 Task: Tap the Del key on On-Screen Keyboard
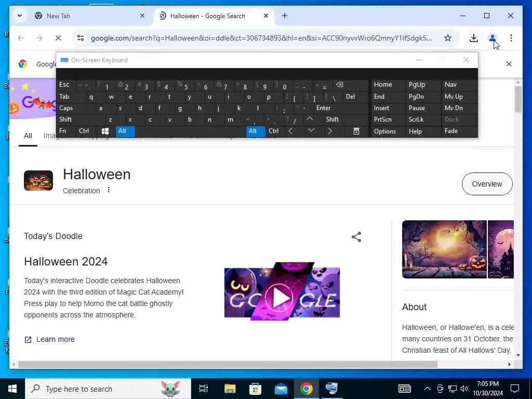pyautogui.click(x=356, y=97)
